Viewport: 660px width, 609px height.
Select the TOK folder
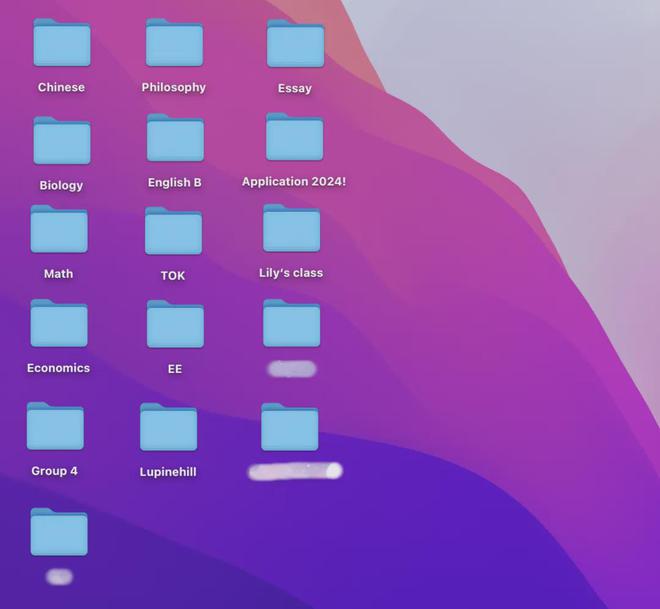click(173, 231)
